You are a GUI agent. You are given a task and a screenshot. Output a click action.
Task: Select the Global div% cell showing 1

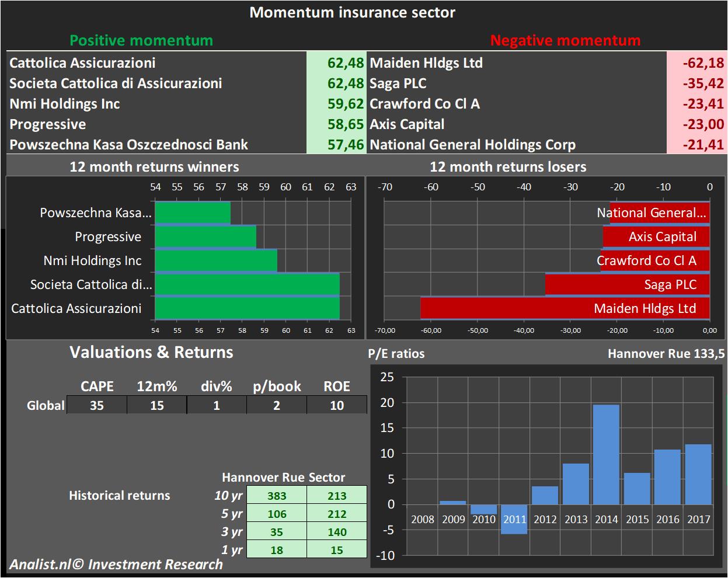tap(217, 405)
